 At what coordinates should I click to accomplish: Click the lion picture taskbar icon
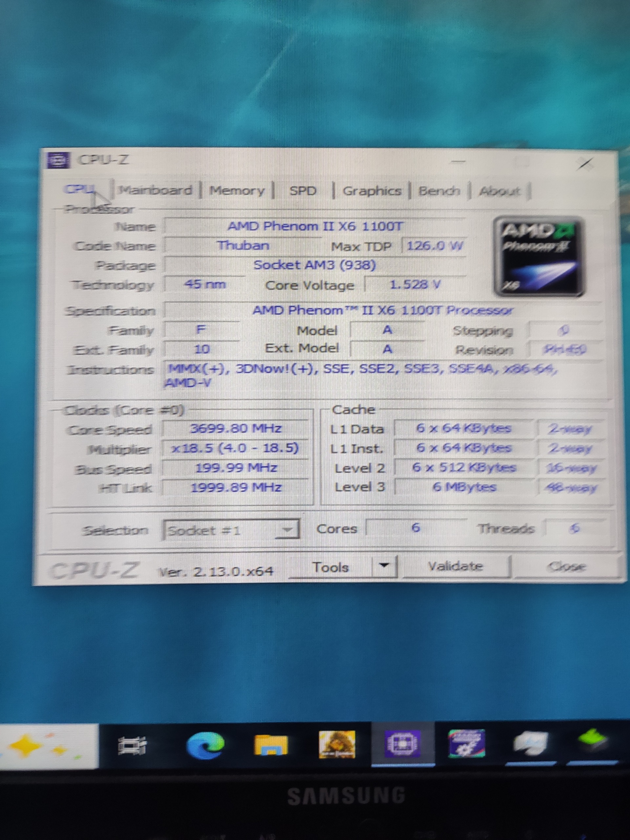[337, 744]
